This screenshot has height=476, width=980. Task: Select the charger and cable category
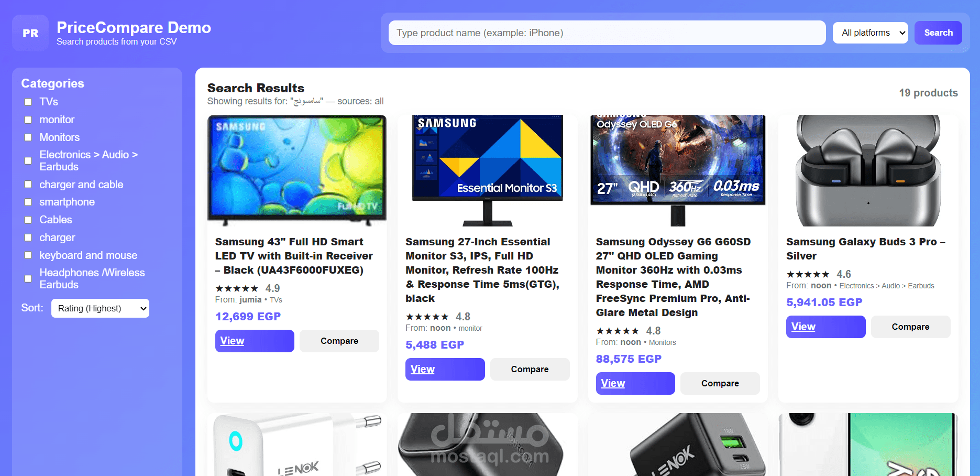(x=28, y=185)
